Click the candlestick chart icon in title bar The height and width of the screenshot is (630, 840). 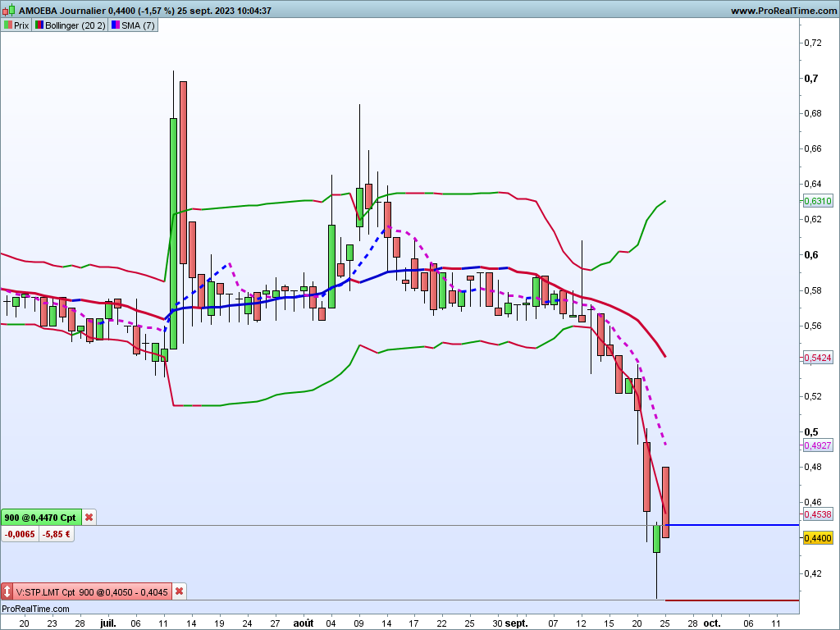click(8, 10)
